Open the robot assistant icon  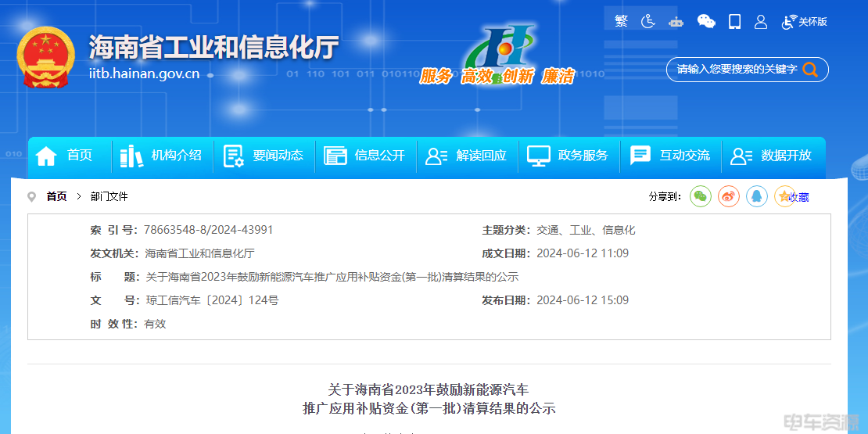point(676,22)
